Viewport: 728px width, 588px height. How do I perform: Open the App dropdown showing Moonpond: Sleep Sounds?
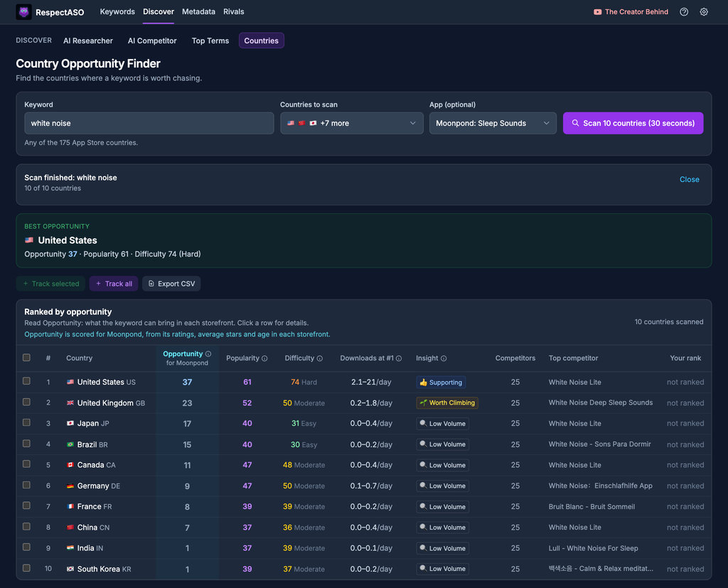(x=493, y=123)
